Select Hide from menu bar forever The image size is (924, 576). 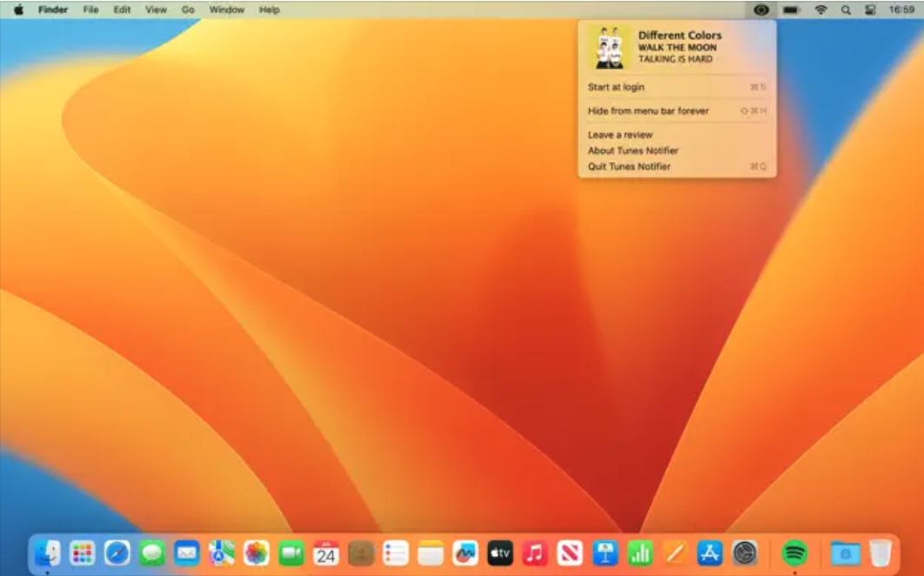(x=648, y=111)
